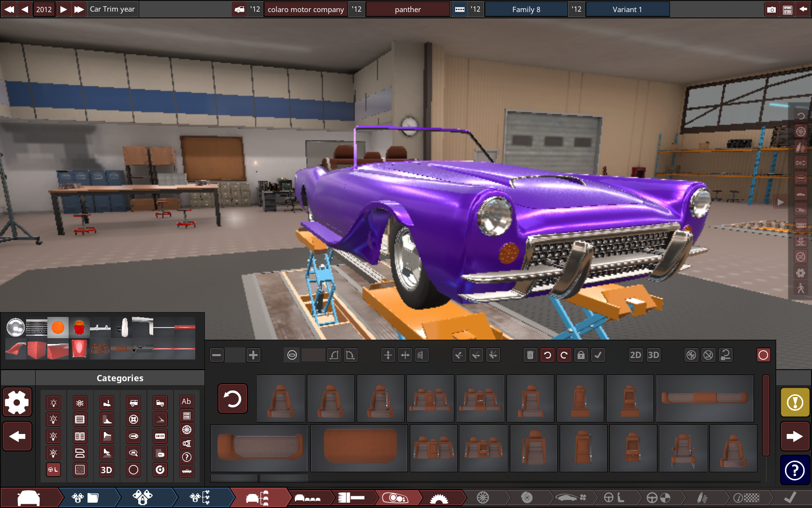Click the horizontal mirror arrows icon
This screenshot has height=508, width=812.
click(405, 355)
